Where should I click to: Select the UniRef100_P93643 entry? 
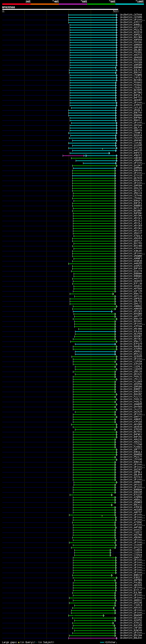pyautogui.click(x=131, y=82)
